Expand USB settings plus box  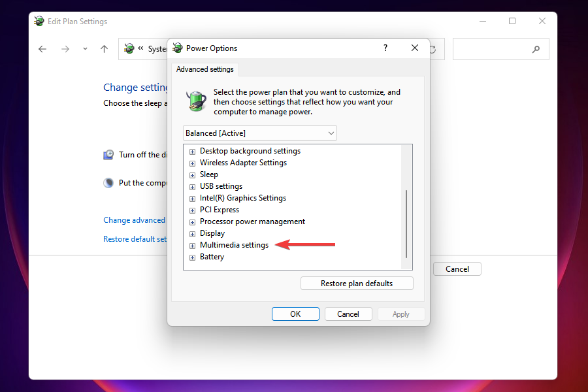pyautogui.click(x=192, y=187)
